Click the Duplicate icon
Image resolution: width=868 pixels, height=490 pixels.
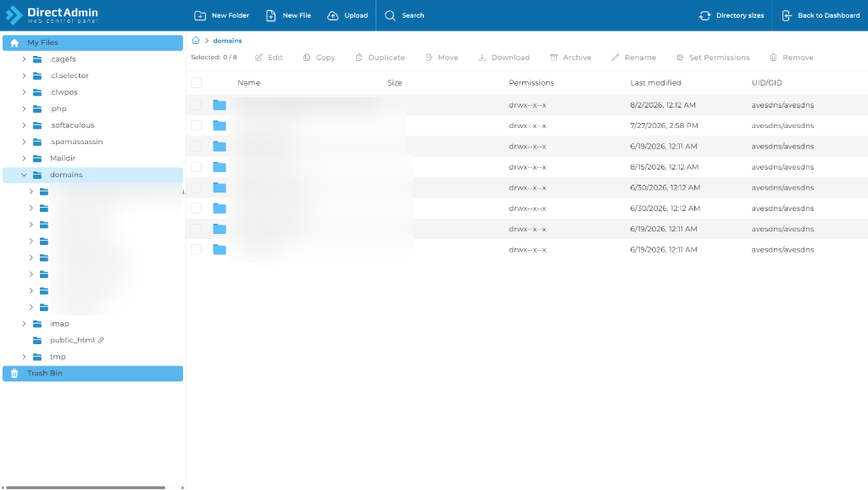pyautogui.click(x=359, y=58)
